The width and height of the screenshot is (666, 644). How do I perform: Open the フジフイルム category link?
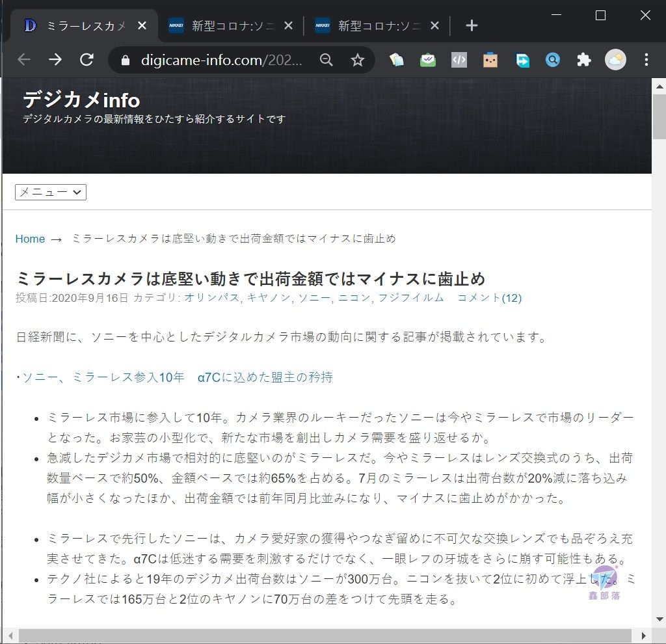[x=411, y=298]
